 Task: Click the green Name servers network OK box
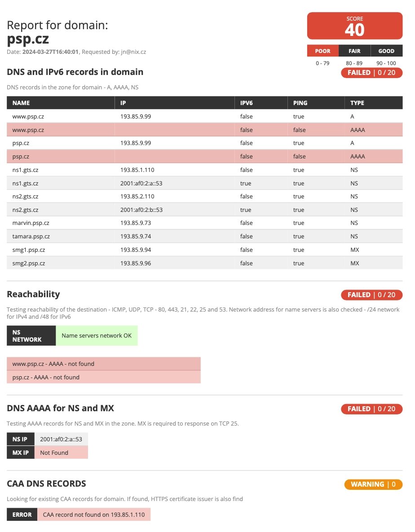click(97, 336)
